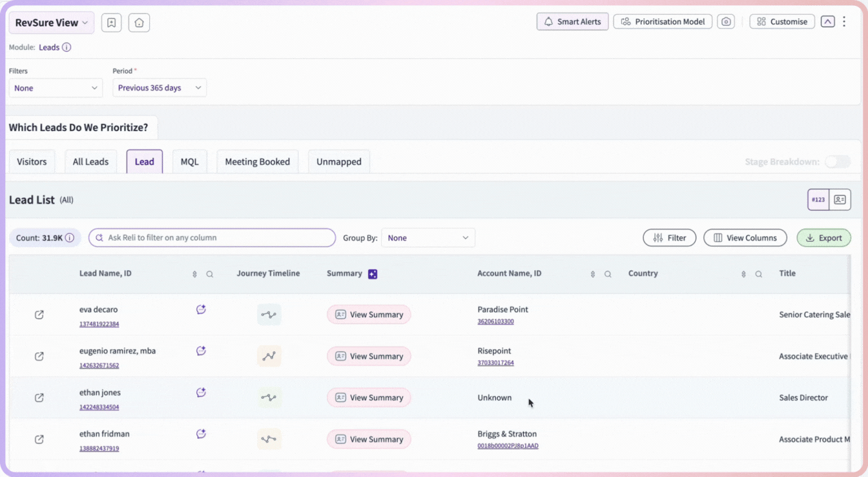This screenshot has width=868, height=477.
Task: Click the Sales Director title cell
Action: [x=803, y=397]
